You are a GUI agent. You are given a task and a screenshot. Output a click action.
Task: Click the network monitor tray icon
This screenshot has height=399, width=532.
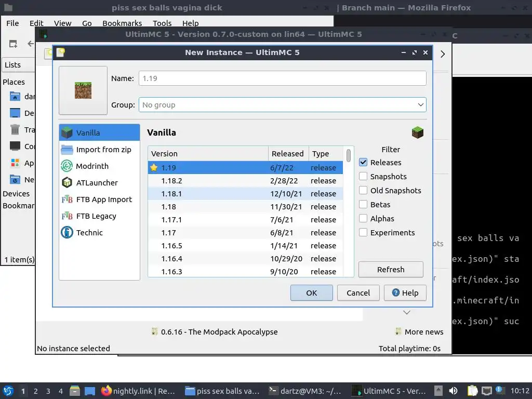tap(487, 391)
